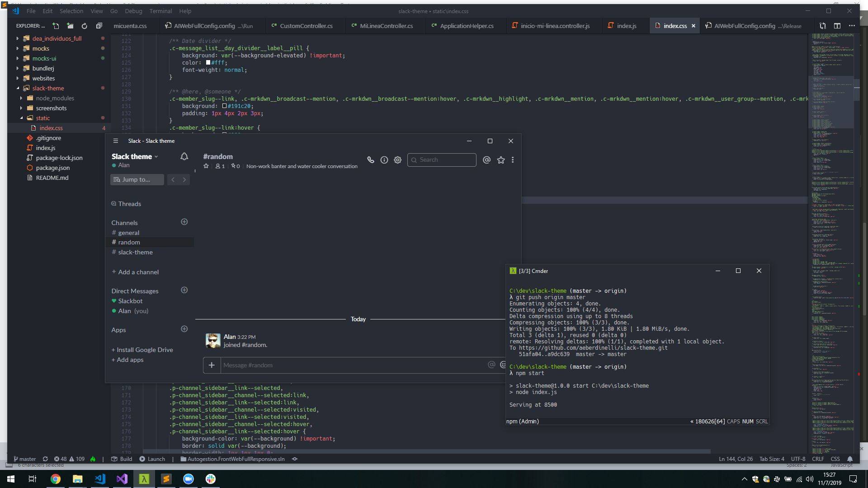Click the Message #random input

pos(353,365)
